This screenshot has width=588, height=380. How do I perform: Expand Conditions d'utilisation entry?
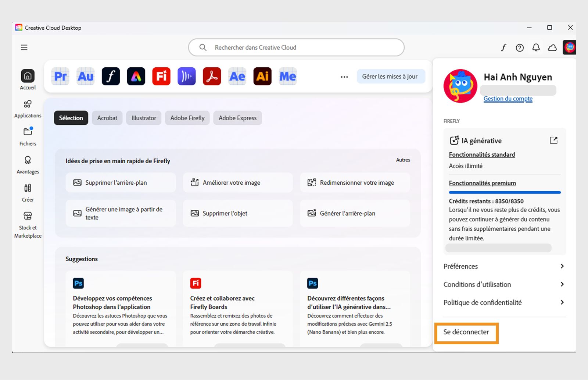tap(504, 284)
